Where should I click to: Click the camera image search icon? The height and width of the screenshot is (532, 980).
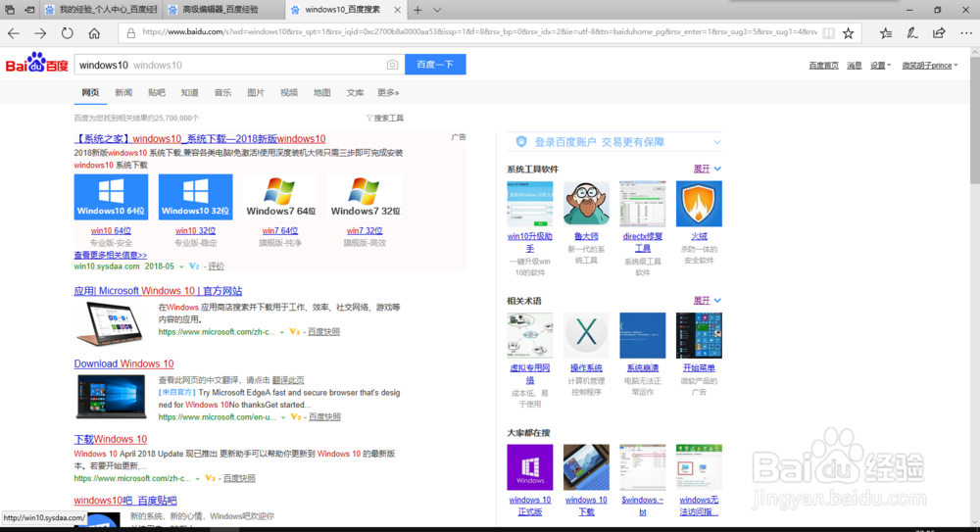[x=392, y=65]
